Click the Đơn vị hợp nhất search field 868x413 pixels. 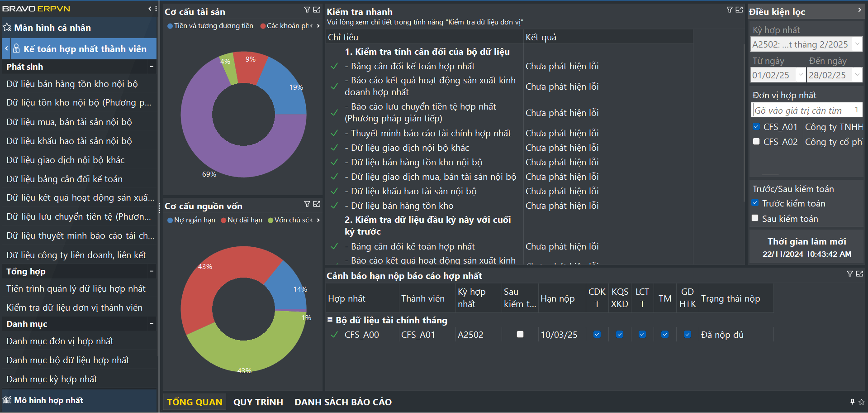point(801,110)
